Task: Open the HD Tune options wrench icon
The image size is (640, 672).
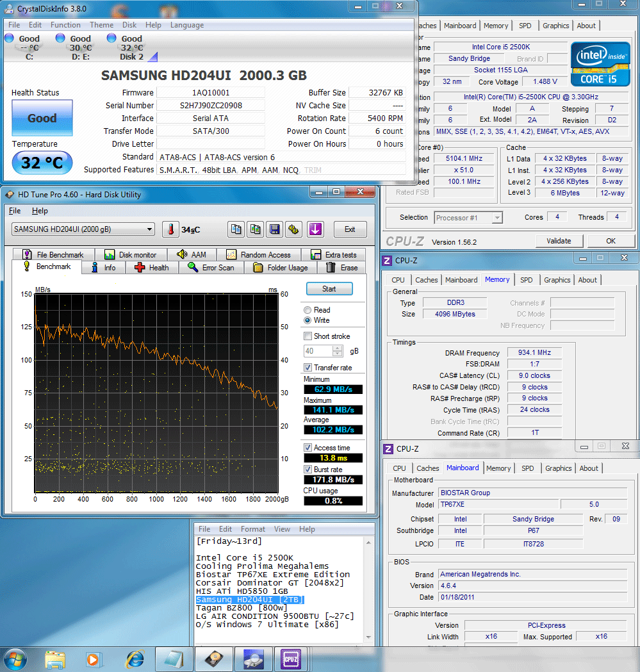Action: pos(293,229)
